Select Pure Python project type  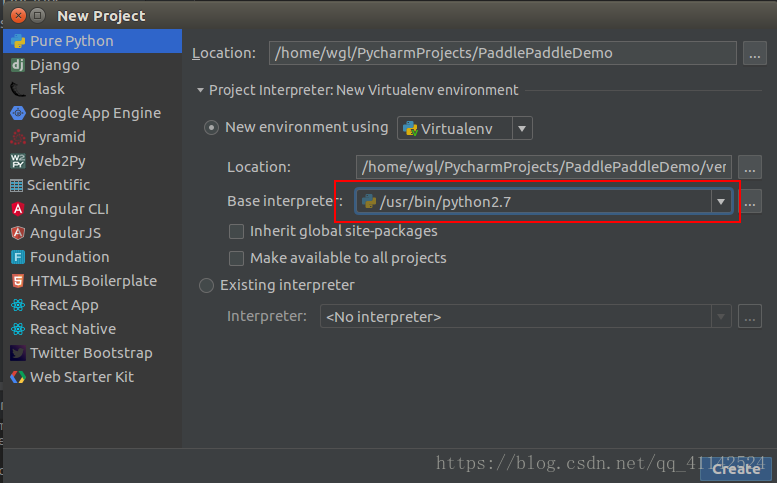(x=93, y=41)
